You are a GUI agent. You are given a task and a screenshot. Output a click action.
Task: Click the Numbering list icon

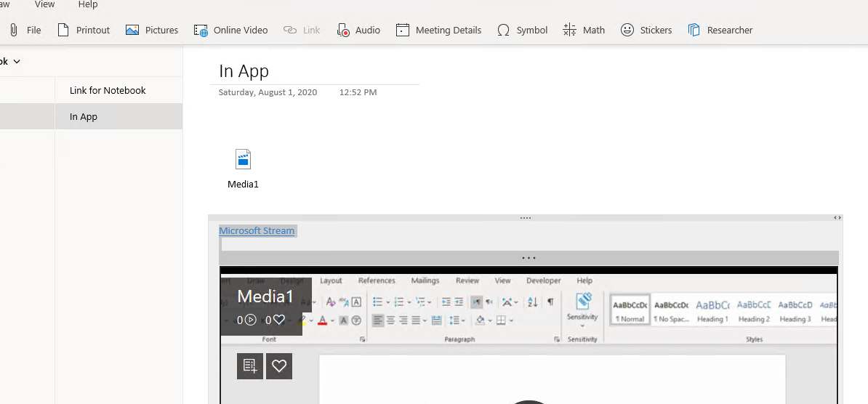tap(398, 302)
